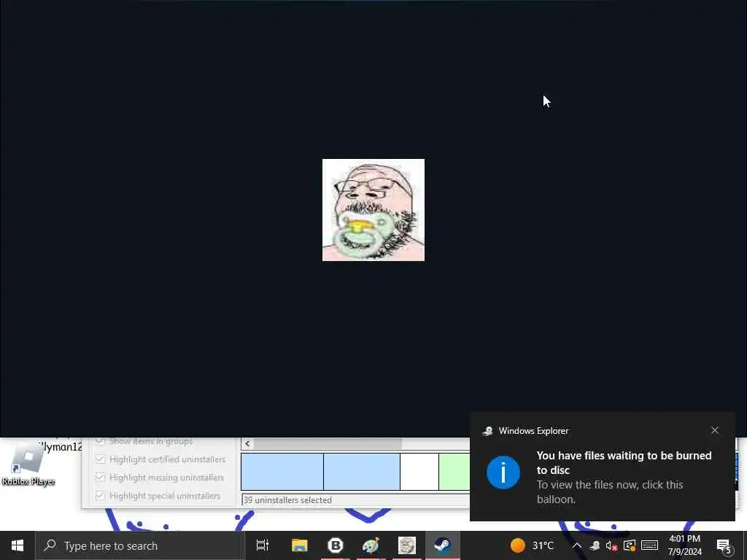
Task: Click the 'files waiting to be burned' message
Action: click(x=624, y=462)
